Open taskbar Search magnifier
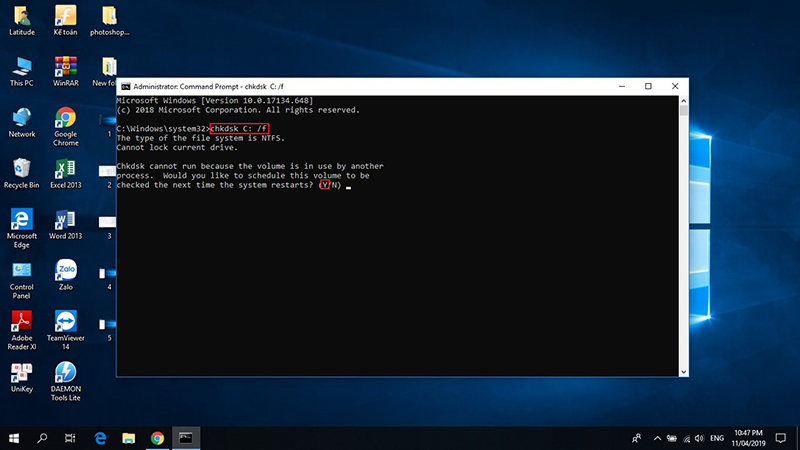The height and width of the screenshot is (450, 800). tap(43, 438)
